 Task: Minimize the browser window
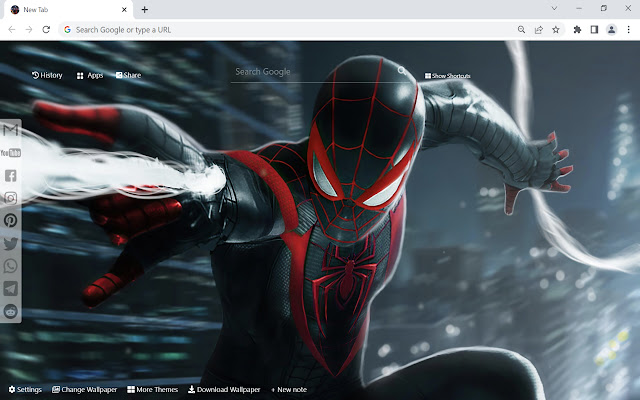(x=579, y=8)
